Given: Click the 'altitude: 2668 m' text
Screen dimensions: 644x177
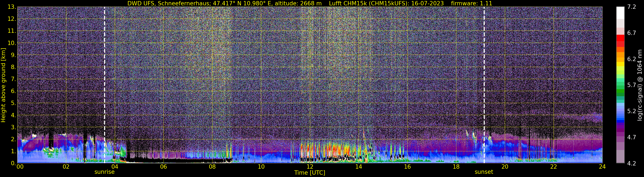Looking at the screenshot, I should pos(298,3).
